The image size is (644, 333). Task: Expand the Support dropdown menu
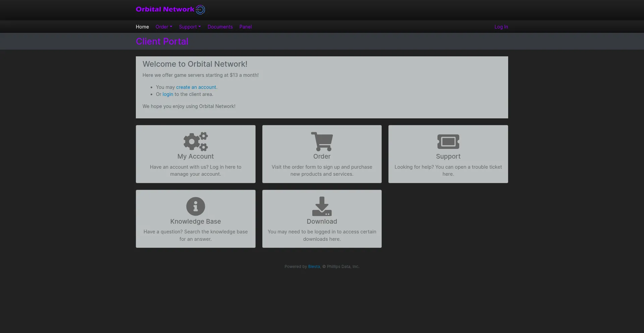(190, 26)
